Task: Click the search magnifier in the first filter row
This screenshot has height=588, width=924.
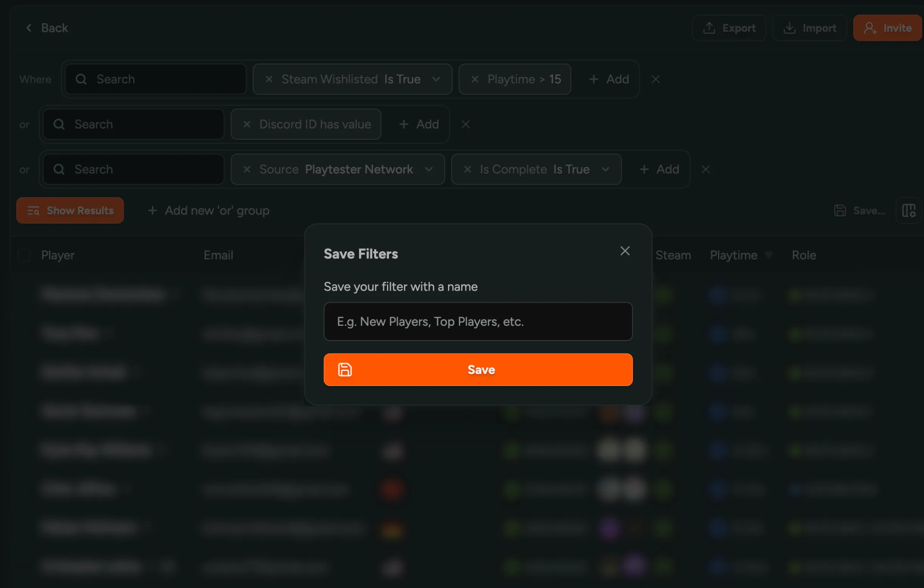Action: click(81, 79)
